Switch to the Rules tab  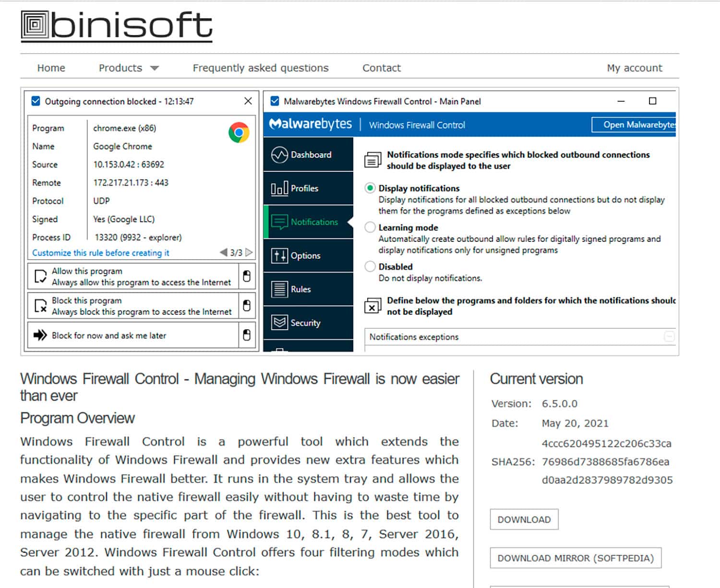(x=309, y=289)
